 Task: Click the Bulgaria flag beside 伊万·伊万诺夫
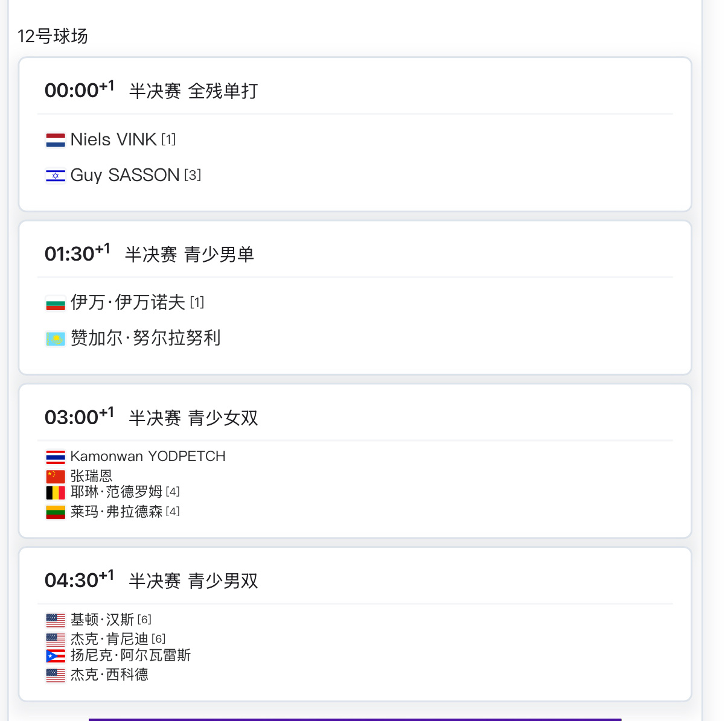[56, 303]
